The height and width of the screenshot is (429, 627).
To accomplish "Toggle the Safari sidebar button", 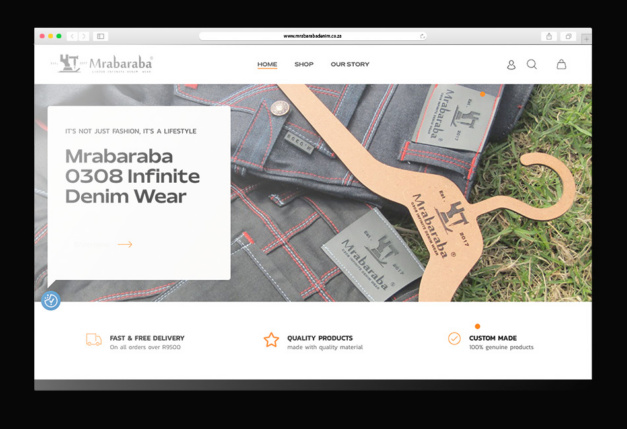I will [100, 36].
